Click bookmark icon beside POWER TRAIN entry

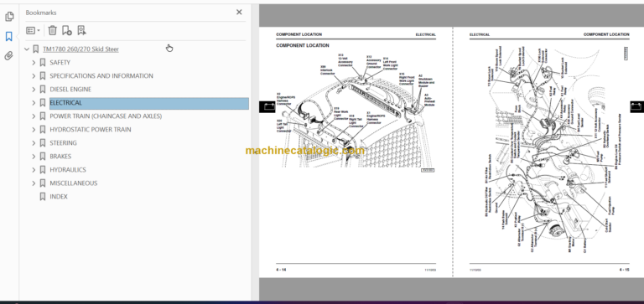[42, 116]
